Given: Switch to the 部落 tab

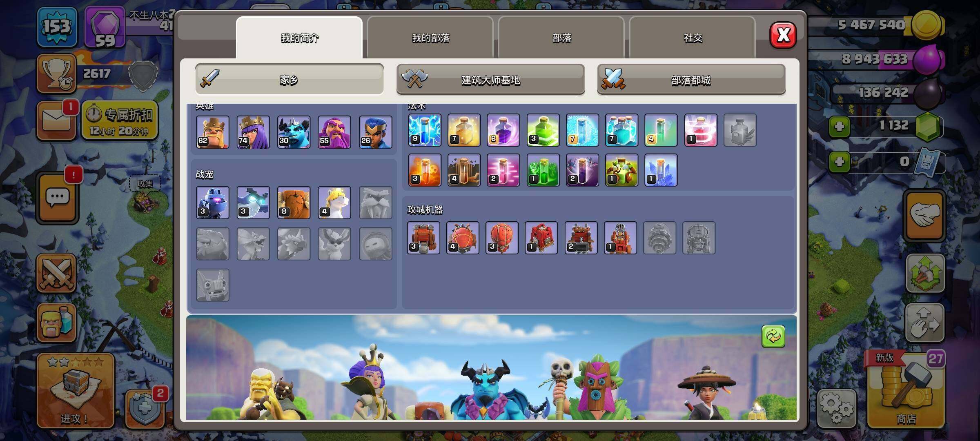Looking at the screenshot, I should click(x=561, y=38).
